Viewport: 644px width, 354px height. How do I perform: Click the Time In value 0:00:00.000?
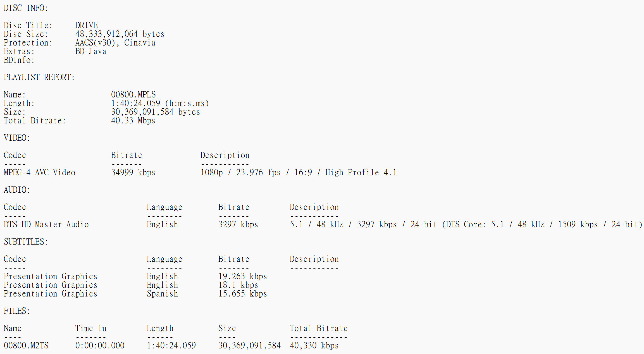pos(100,346)
